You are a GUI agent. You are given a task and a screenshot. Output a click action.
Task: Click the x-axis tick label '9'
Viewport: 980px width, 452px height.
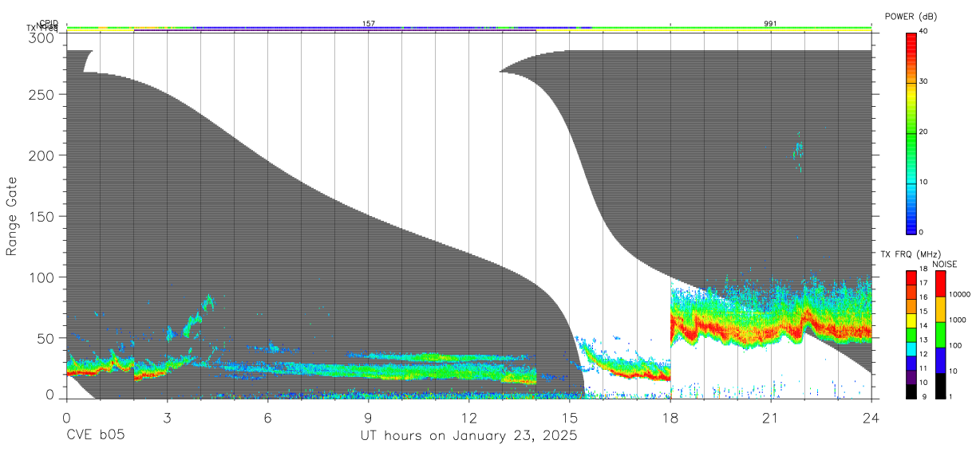pyautogui.click(x=368, y=419)
